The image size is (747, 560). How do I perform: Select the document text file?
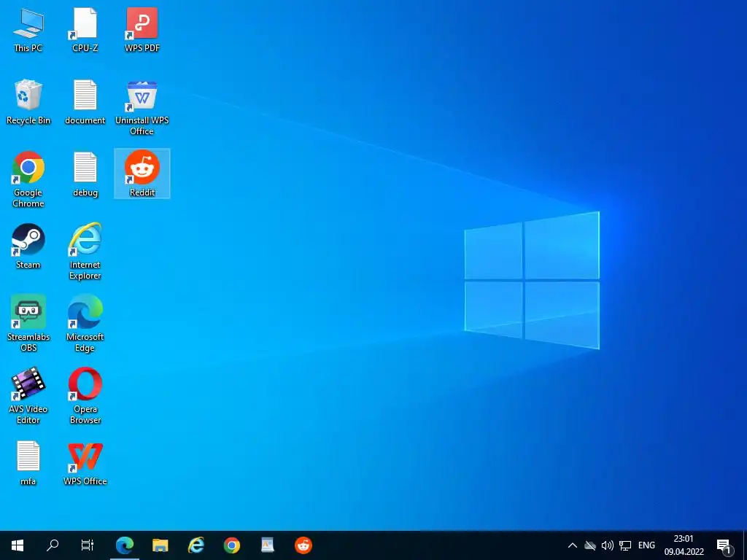click(85, 102)
